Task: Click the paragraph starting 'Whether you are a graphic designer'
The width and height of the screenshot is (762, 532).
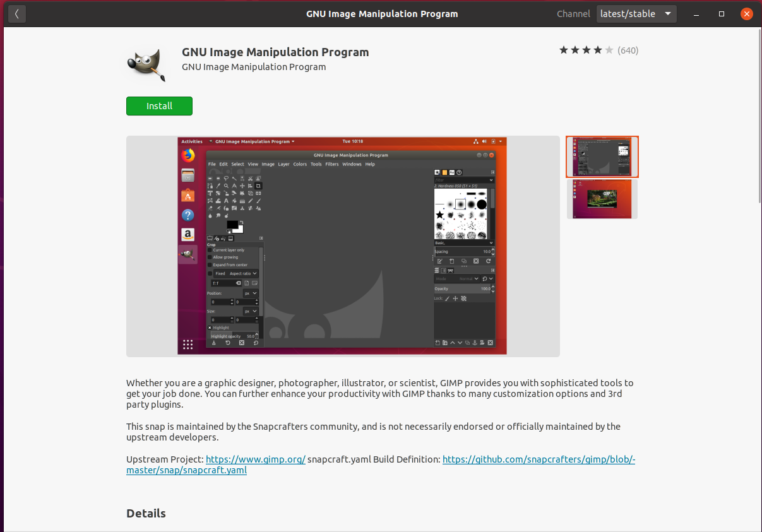Action: pos(379,394)
